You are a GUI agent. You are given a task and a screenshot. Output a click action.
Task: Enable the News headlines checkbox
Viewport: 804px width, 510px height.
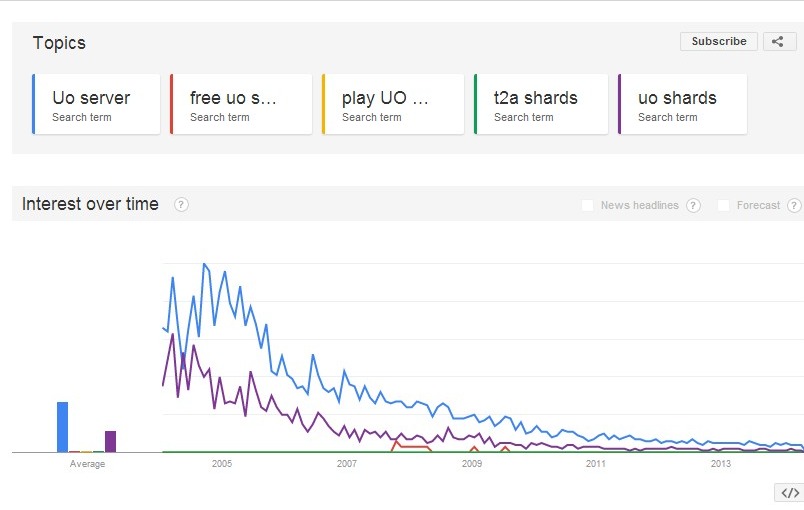tap(587, 206)
